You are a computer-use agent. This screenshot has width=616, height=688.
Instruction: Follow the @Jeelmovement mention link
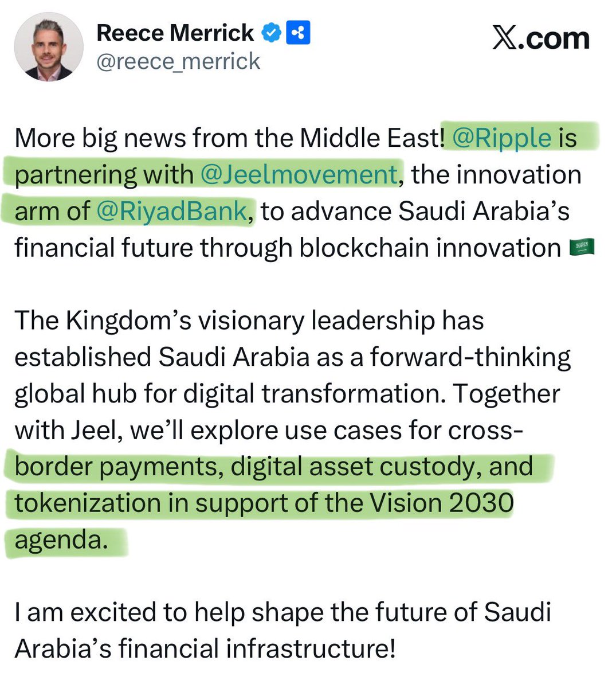299,175
